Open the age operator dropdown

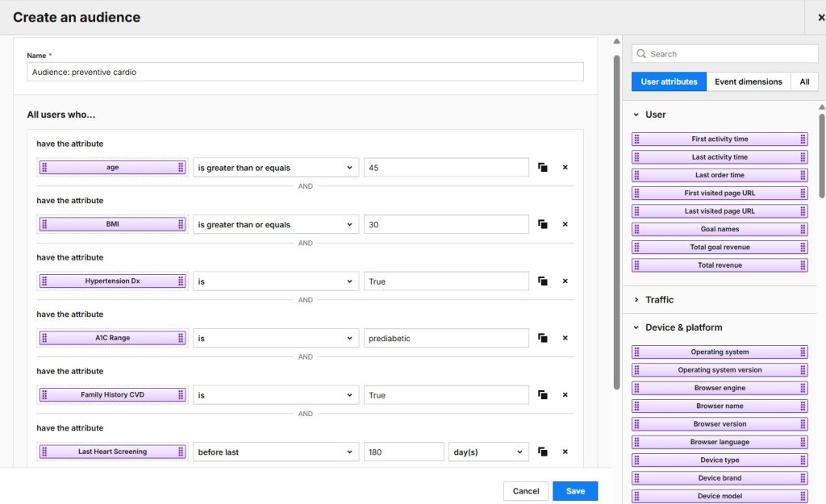tap(276, 168)
